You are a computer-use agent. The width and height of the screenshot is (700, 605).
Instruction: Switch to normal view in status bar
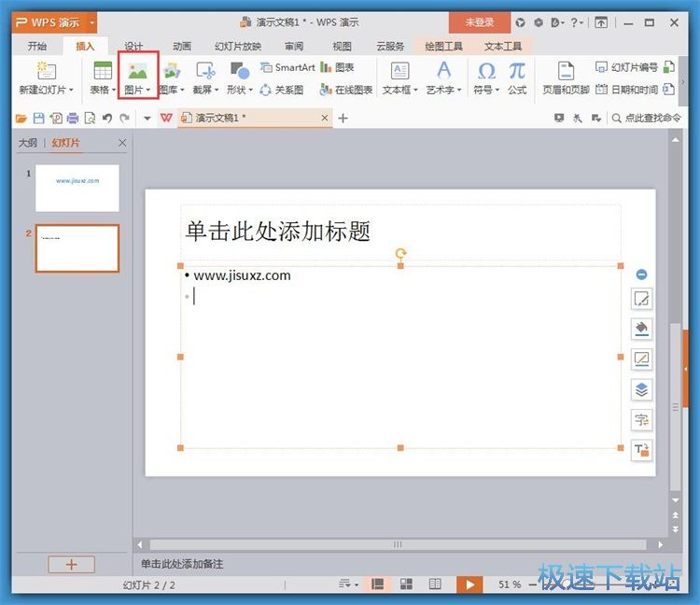tap(378, 584)
